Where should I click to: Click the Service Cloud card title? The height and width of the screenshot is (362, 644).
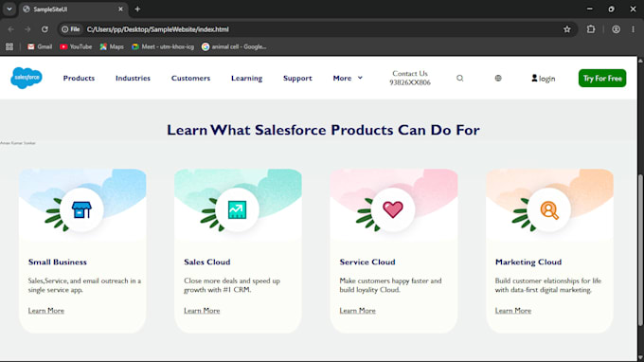point(367,262)
